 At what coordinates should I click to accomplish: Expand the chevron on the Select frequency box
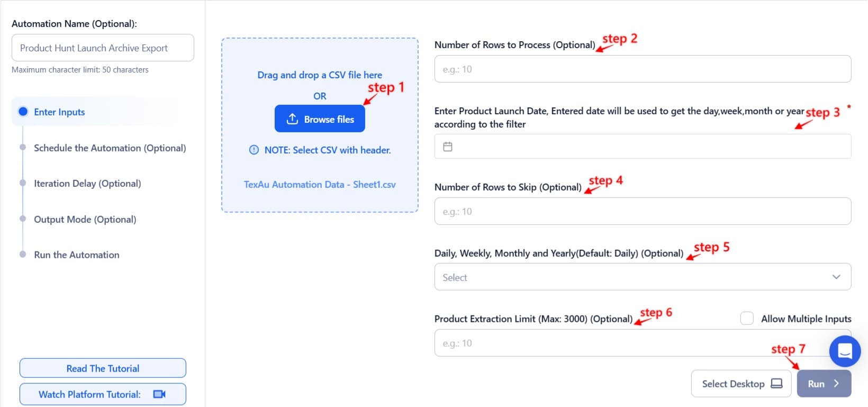point(836,276)
